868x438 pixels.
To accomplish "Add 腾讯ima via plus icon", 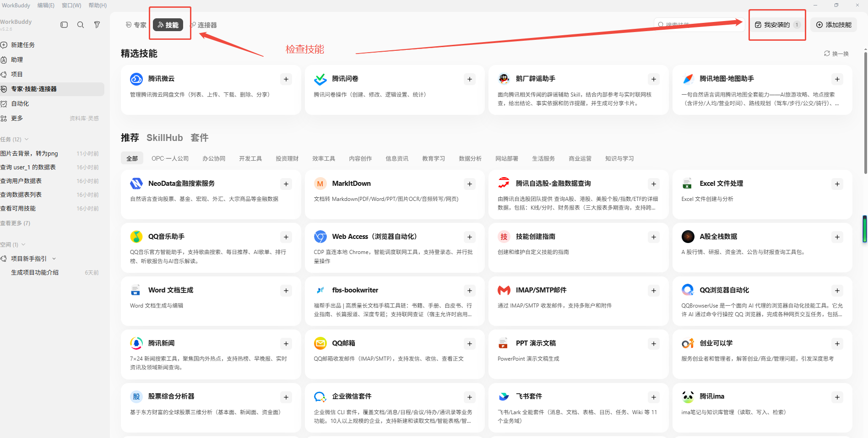I will click(x=837, y=397).
